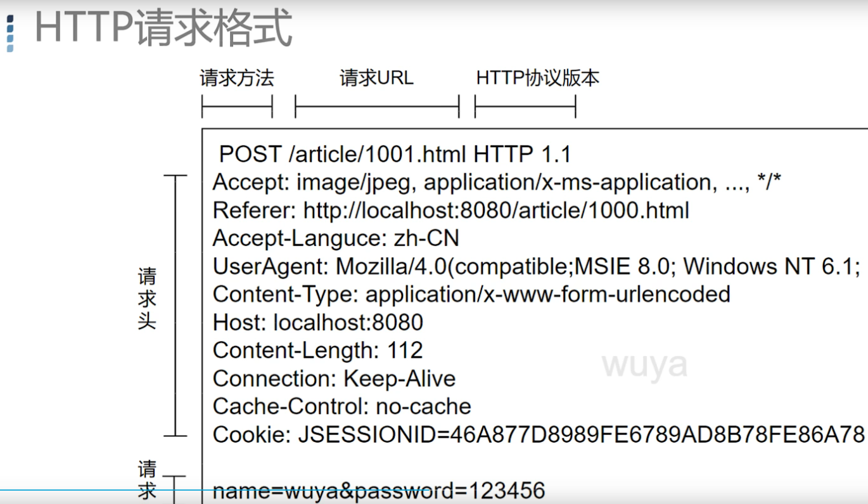Click the "HTTP协议版本" label

pyautogui.click(x=538, y=78)
